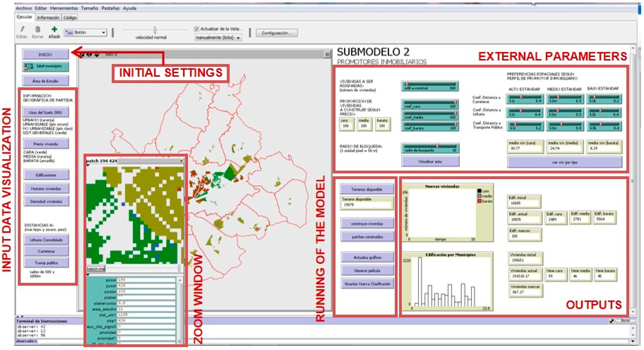Click the watch-me button in patch monitor
Image resolution: width=644 pixels, height=350 pixels.
96,269
